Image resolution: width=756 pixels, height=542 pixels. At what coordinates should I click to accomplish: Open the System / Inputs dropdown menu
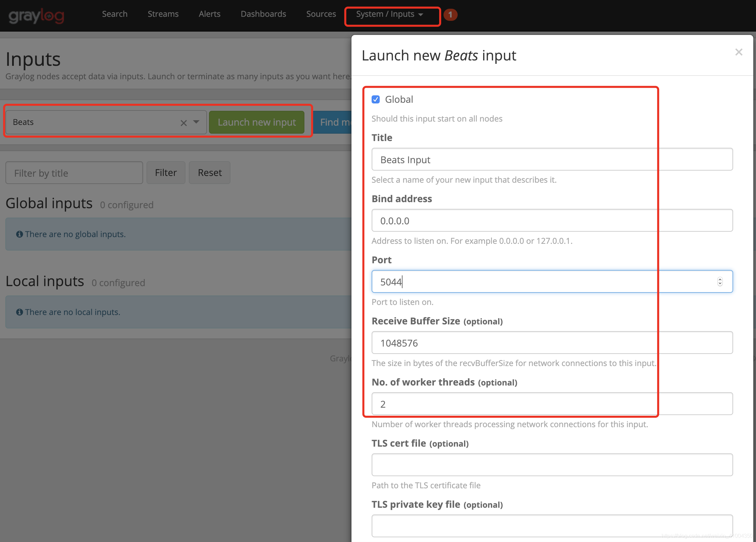point(390,14)
